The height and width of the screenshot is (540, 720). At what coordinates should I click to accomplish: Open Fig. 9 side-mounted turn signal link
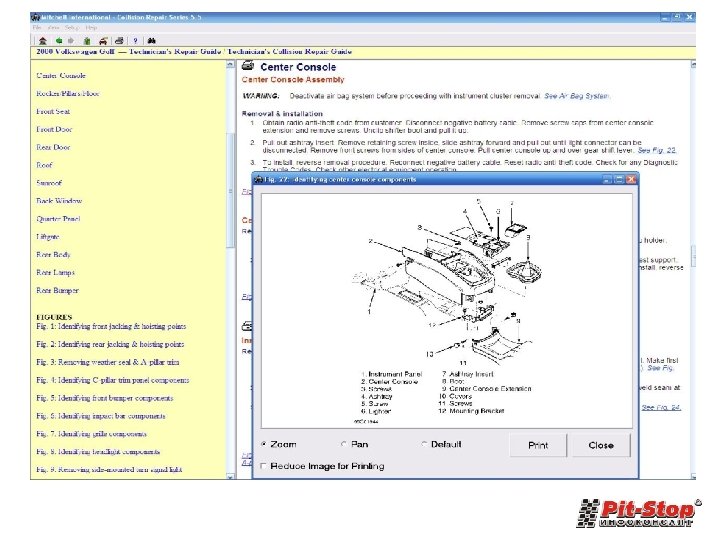click(109, 469)
